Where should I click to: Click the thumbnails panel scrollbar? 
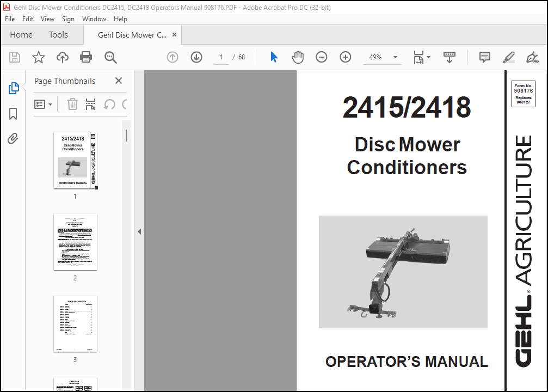(126, 136)
